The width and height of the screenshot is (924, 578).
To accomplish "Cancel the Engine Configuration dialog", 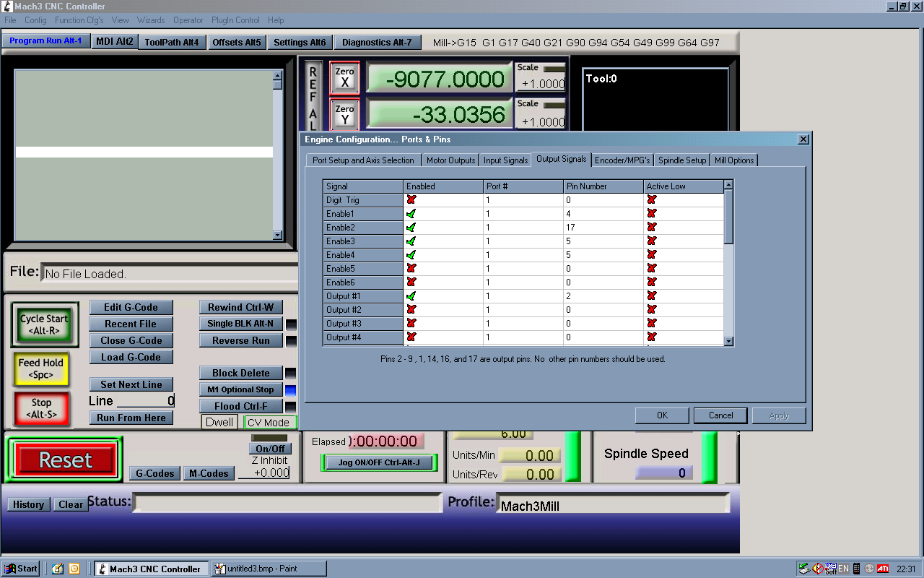I will [720, 415].
